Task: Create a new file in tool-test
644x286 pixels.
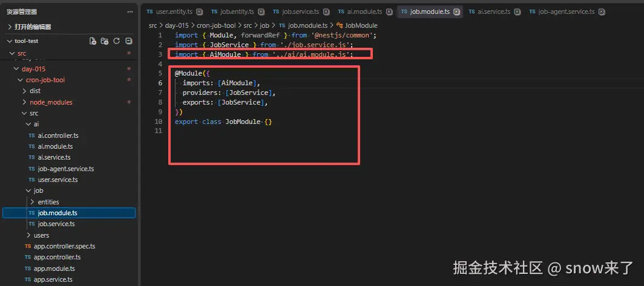Action: pos(93,41)
